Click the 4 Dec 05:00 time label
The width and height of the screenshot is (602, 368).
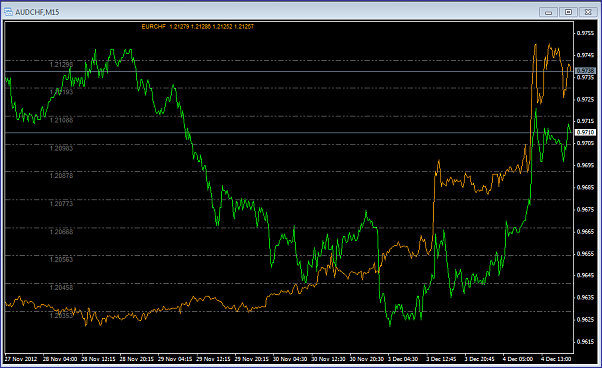[518, 359]
